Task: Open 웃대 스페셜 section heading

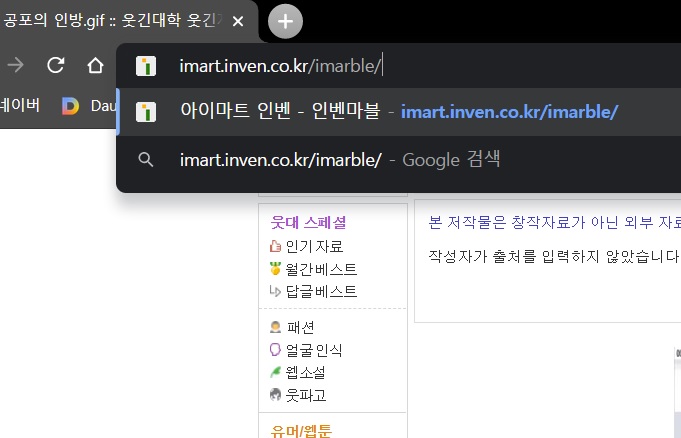Action: [308, 222]
